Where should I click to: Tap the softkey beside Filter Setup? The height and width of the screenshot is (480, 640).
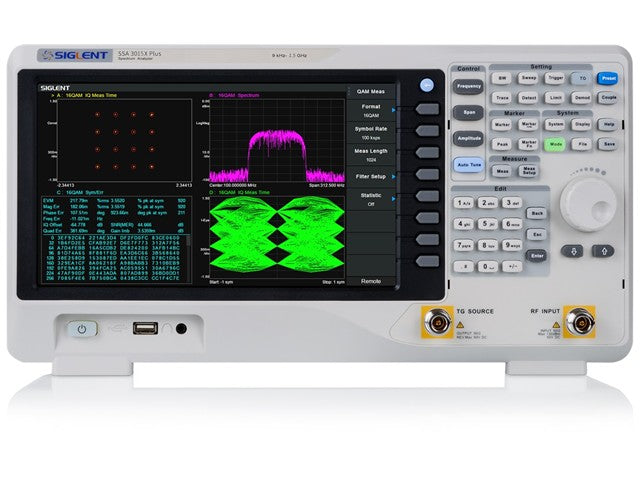tap(427, 174)
